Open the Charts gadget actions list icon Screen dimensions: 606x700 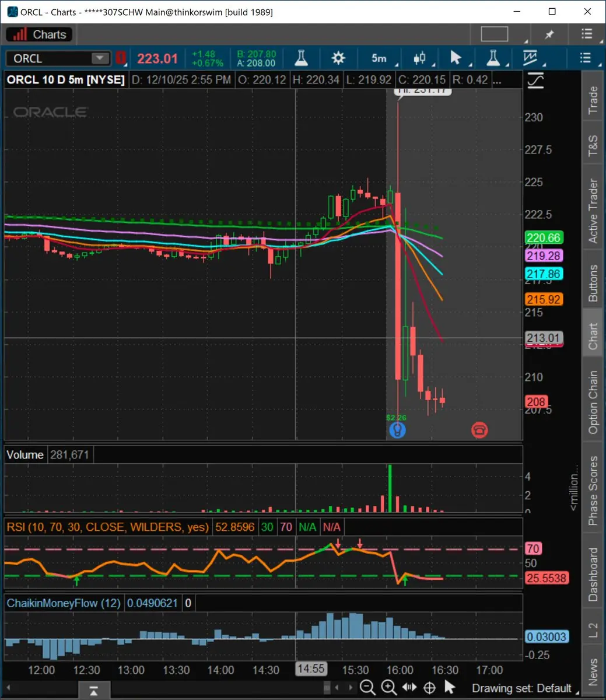[x=587, y=34]
